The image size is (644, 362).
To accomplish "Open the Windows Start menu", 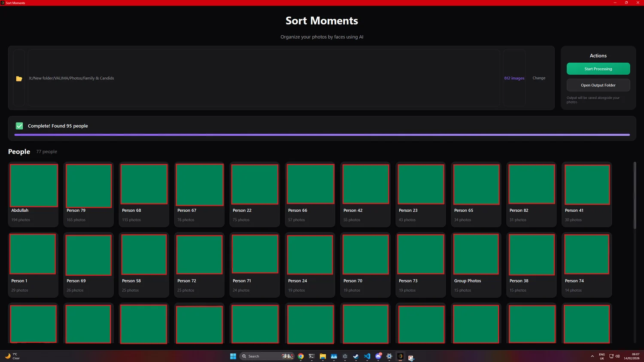I will 233,356.
